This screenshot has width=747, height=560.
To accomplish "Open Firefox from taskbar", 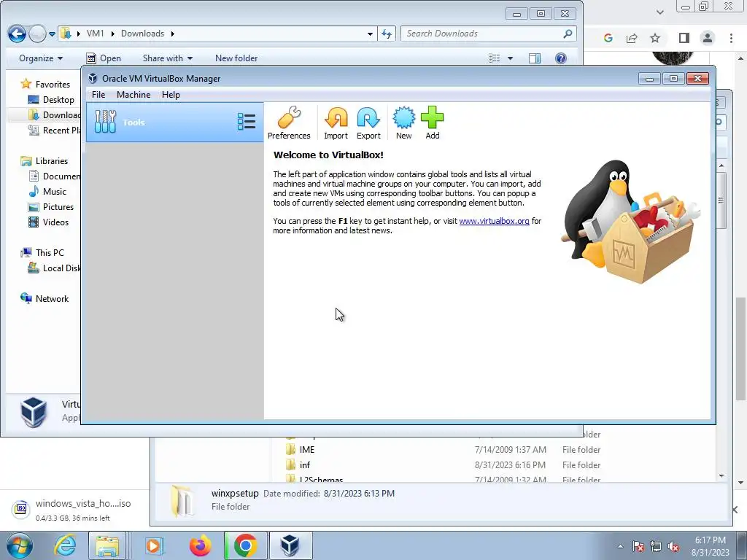I will pos(200,545).
